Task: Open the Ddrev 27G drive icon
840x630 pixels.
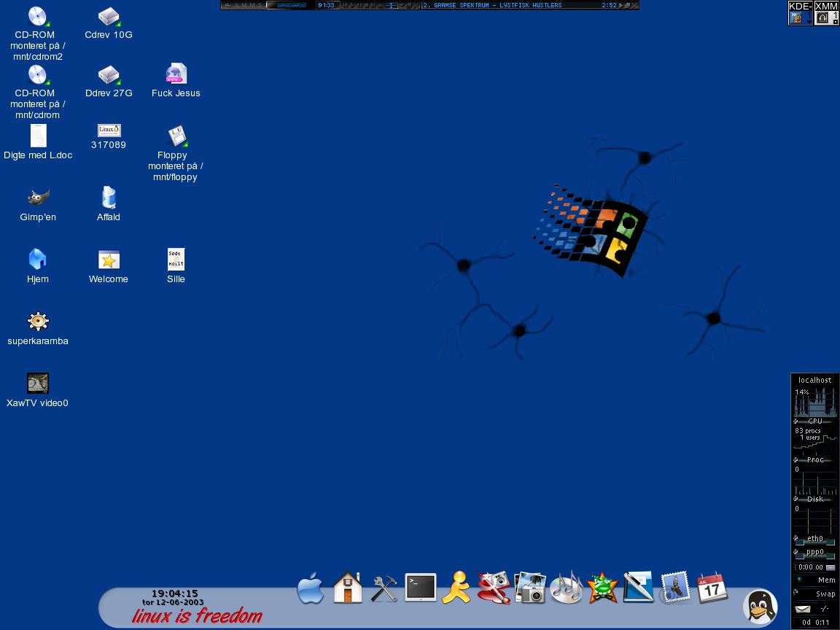Action: pos(109,75)
